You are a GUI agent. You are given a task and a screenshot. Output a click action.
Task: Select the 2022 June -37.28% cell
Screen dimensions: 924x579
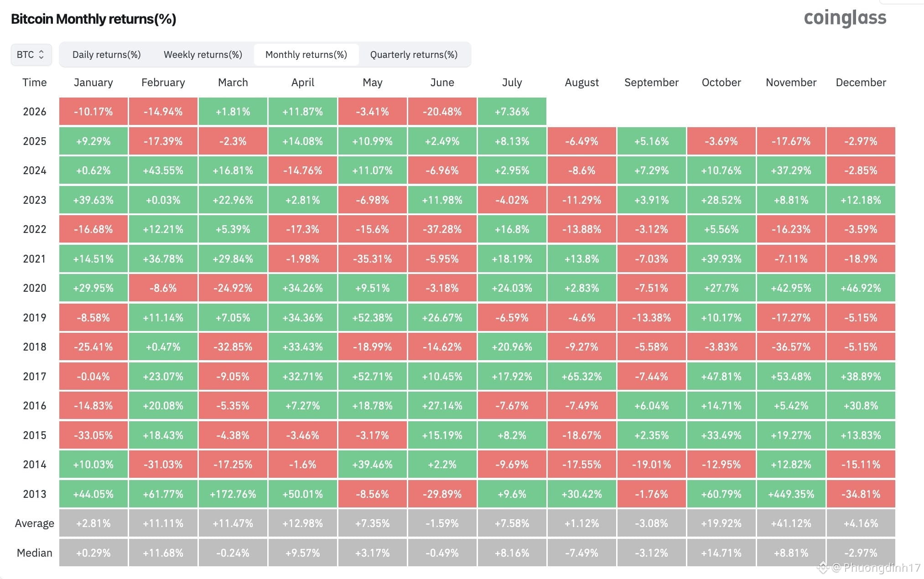(x=442, y=229)
